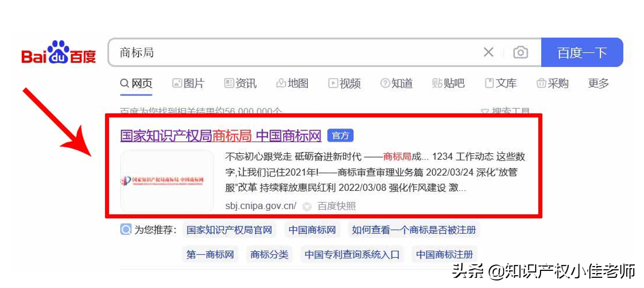Image resolution: width=644 pixels, height=288 pixels.
Task: Select suggestion 中国商标网
Action: [312, 230]
